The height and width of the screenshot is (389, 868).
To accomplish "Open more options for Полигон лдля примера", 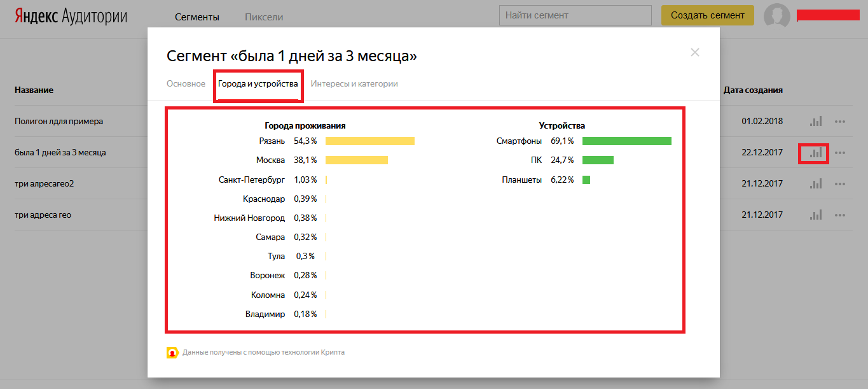I will (x=841, y=122).
